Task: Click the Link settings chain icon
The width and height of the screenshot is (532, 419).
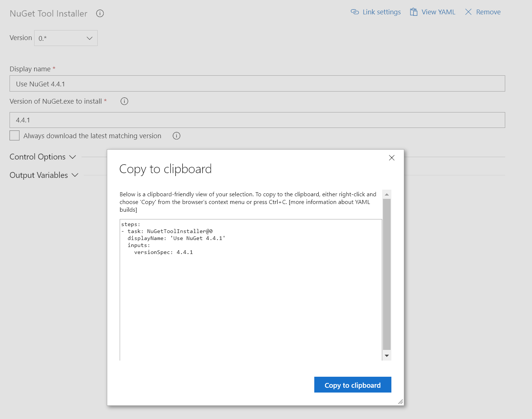Action: point(355,12)
